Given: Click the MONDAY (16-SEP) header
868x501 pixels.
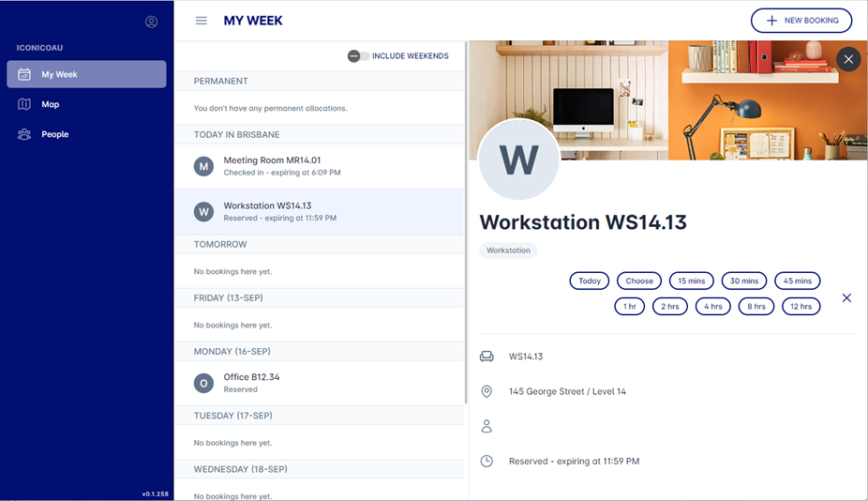Looking at the screenshot, I should [320, 352].
